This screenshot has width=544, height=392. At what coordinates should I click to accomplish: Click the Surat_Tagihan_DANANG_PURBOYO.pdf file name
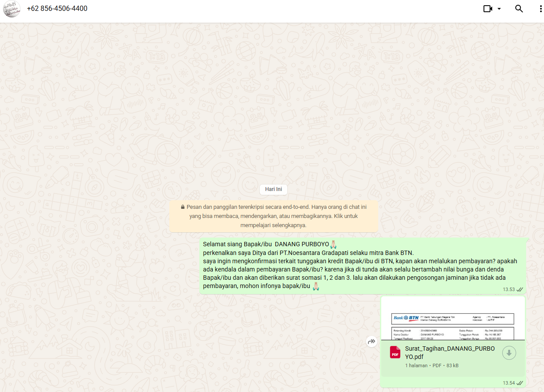pos(450,352)
